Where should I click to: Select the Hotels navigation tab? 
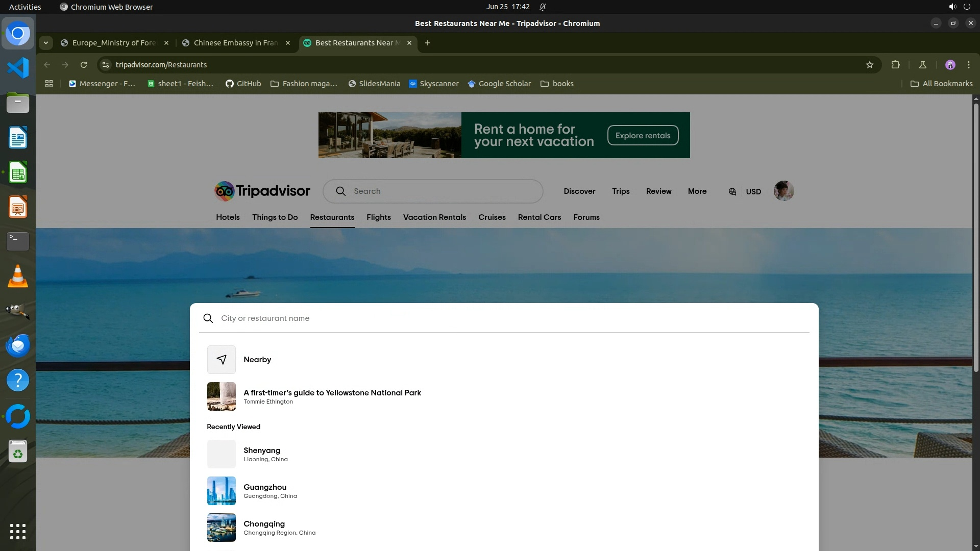[228, 217]
